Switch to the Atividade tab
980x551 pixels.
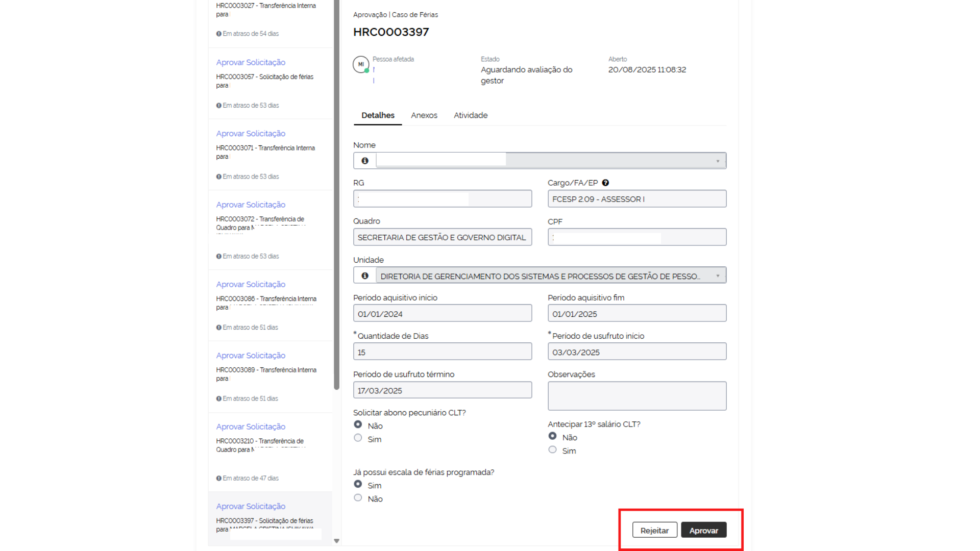(470, 115)
